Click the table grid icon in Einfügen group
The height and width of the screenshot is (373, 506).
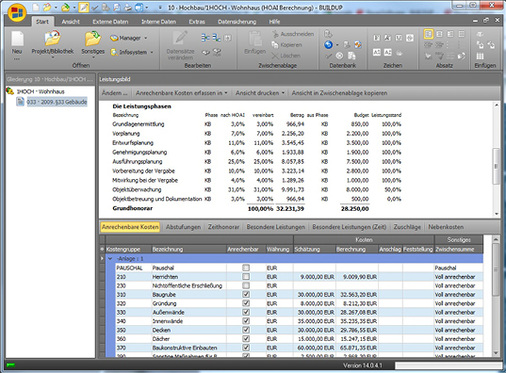click(x=480, y=56)
